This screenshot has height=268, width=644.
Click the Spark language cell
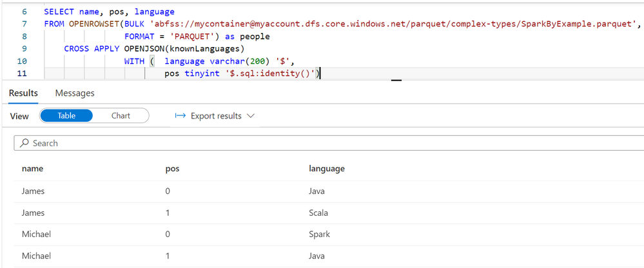tap(319, 235)
